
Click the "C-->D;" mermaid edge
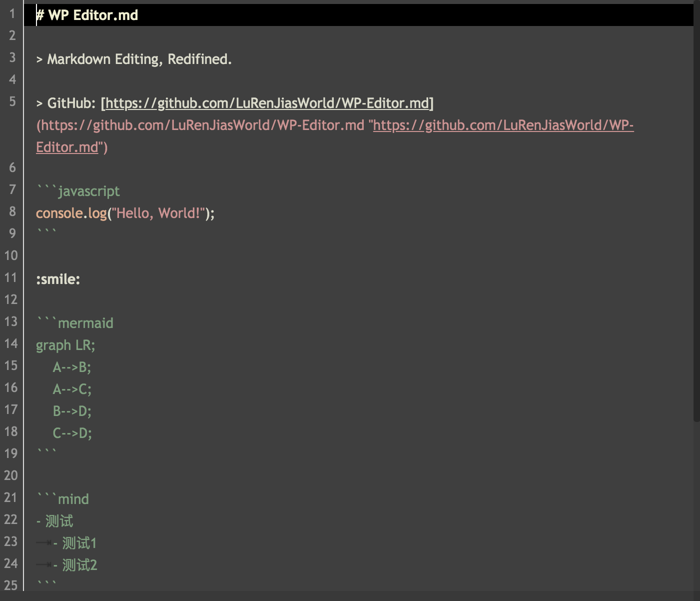click(72, 433)
